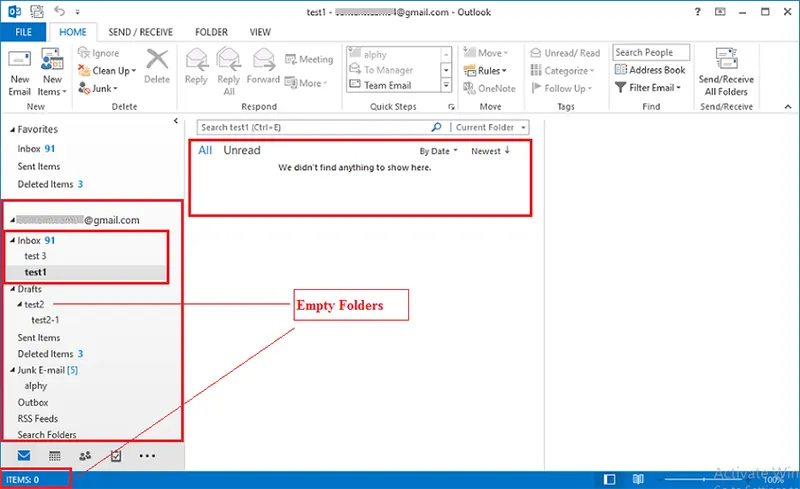Select Deleted Items in Favorites
This screenshot has height=489, width=800.
click(x=45, y=184)
